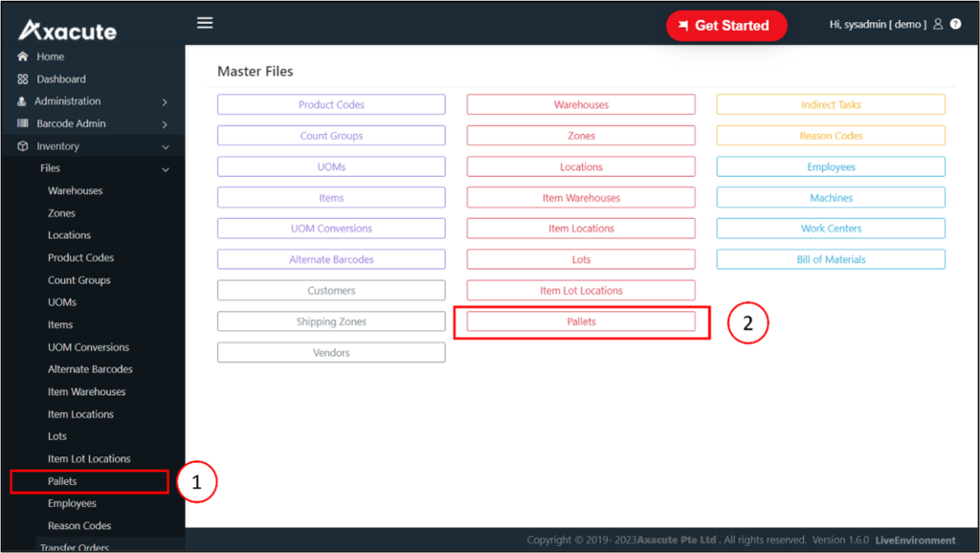This screenshot has height=553, width=980.
Task: Open Item Warehouses master file button
Action: click(581, 197)
